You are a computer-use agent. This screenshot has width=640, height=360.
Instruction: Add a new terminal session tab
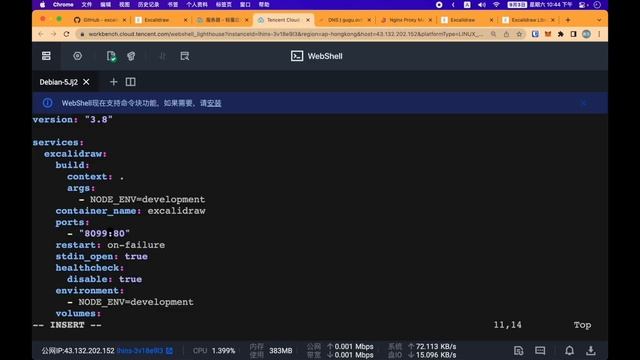[x=113, y=82]
